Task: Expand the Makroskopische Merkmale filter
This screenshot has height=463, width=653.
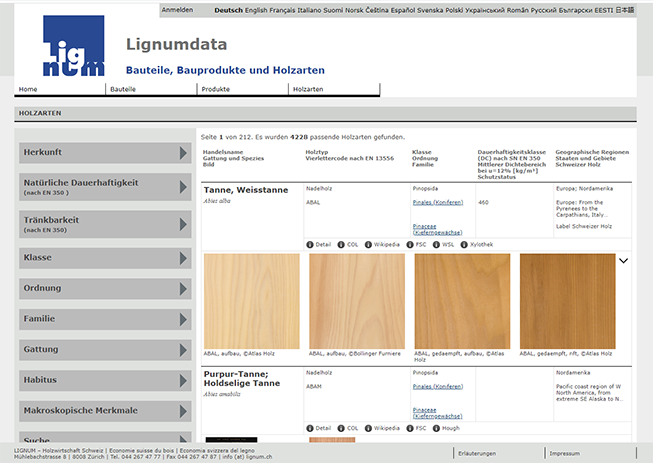Action: pos(105,411)
